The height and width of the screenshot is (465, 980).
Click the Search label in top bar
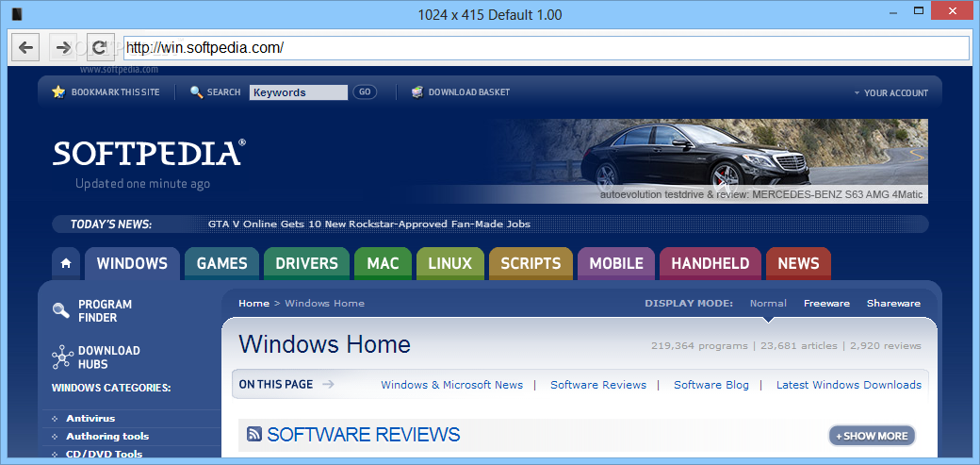223,92
